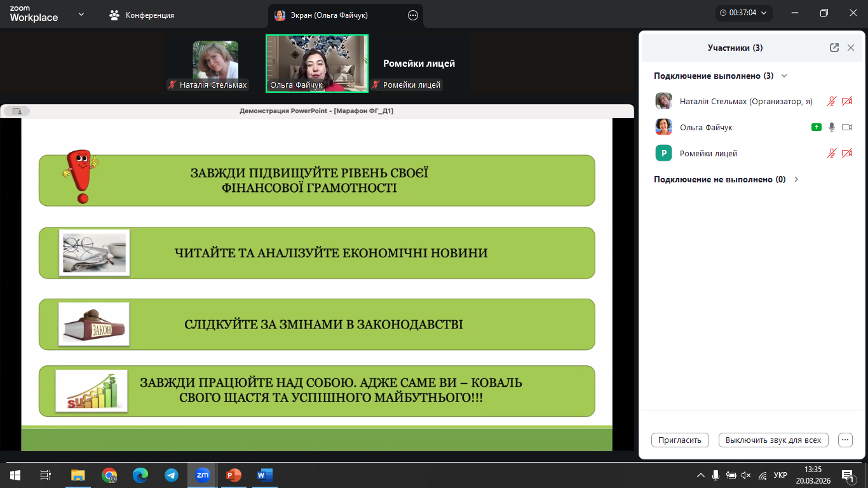Click the Zoom icon on the taskbar

pyautogui.click(x=203, y=475)
